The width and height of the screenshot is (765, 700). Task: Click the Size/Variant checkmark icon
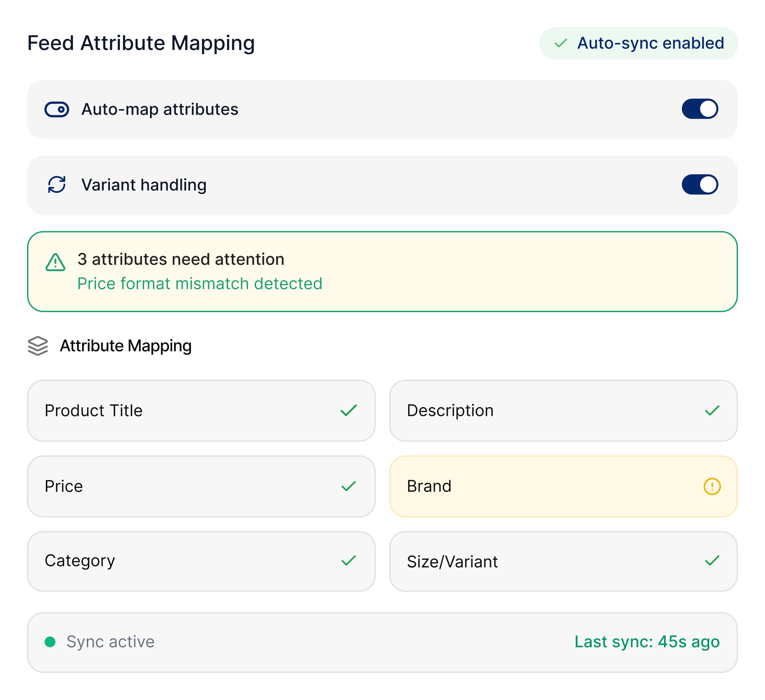click(712, 561)
